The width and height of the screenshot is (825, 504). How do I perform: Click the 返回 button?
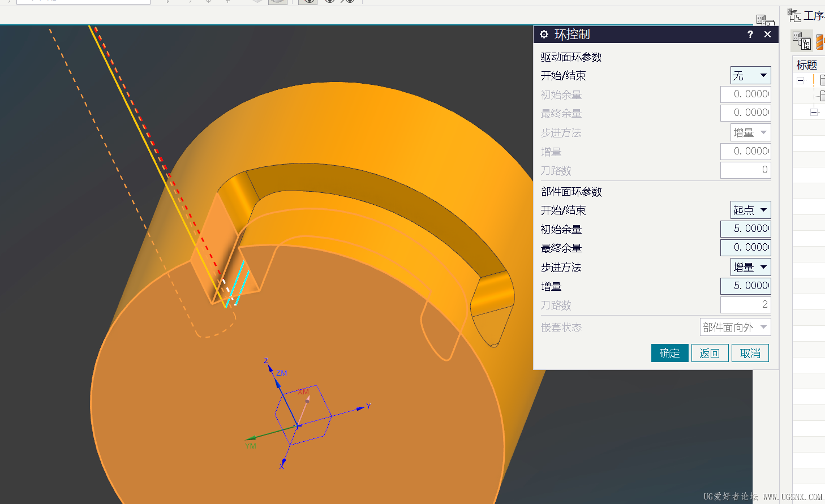point(710,353)
